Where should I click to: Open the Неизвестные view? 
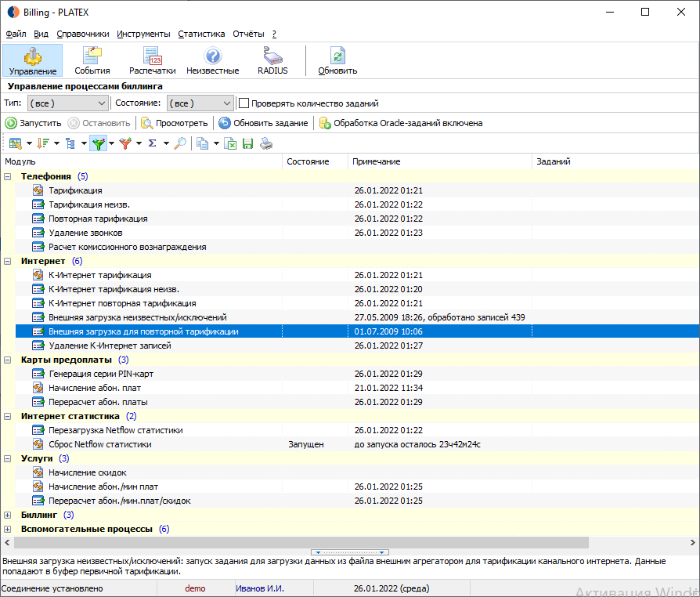(x=212, y=60)
